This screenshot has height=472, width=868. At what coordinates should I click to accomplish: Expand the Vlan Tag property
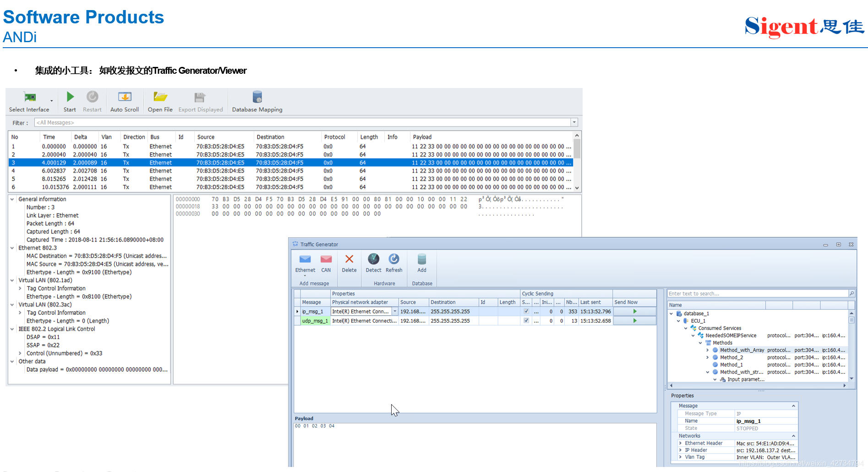coord(680,457)
